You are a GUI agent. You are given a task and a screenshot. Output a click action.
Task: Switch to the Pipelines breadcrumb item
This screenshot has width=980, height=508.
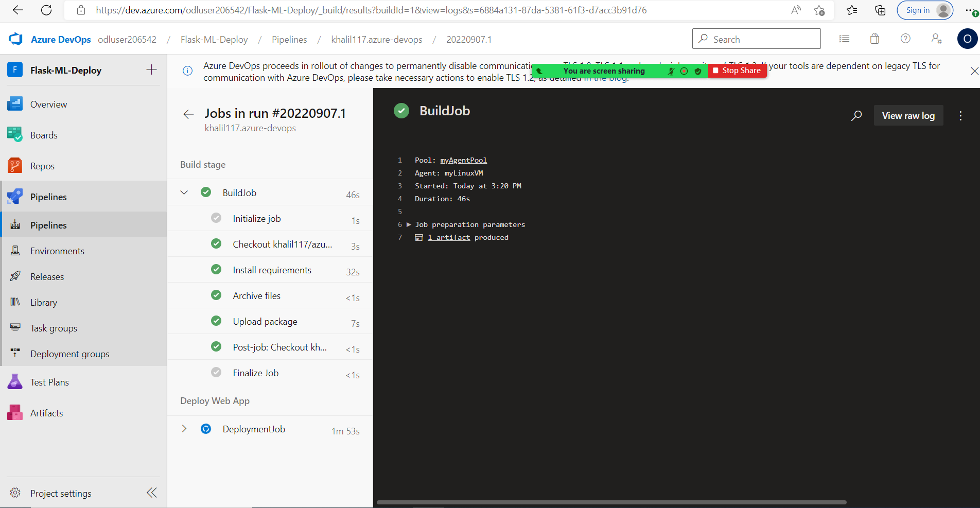tap(289, 39)
